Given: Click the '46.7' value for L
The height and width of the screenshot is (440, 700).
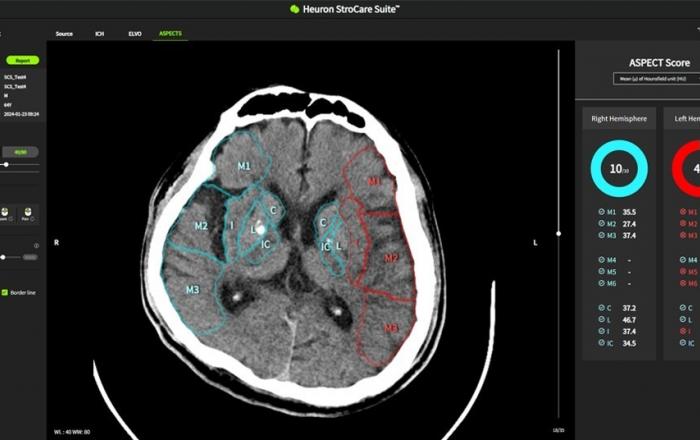Looking at the screenshot, I should coord(629,320).
